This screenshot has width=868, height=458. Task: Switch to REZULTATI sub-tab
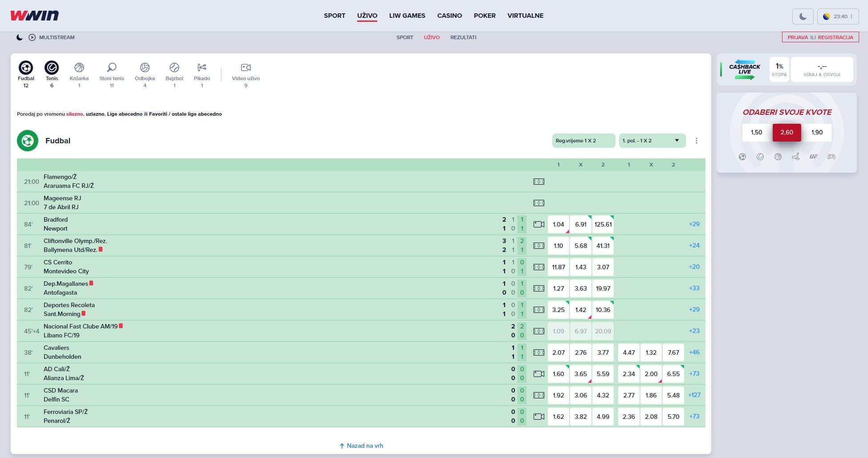click(x=463, y=37)
